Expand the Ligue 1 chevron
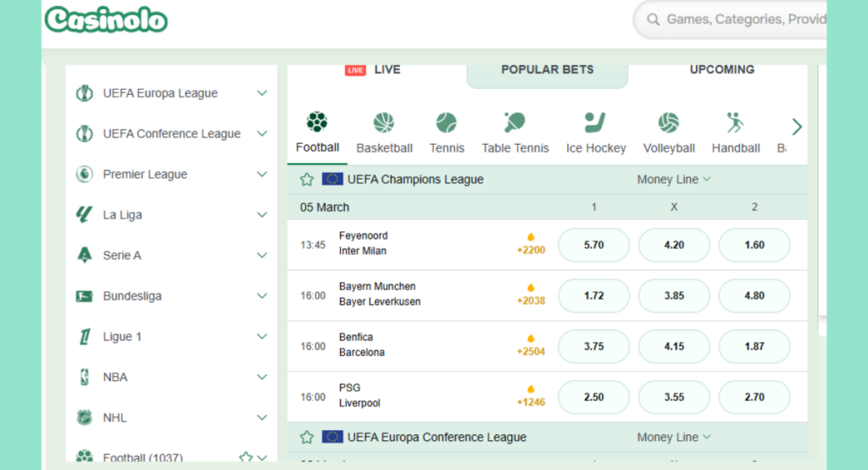The height and width of the screenshot is (470, 868). click(x=262, y=336)
